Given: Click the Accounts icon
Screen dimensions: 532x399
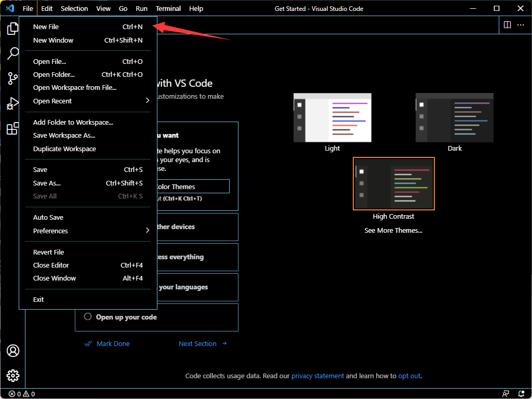Looking at the screenshot, I should [12, 351].
